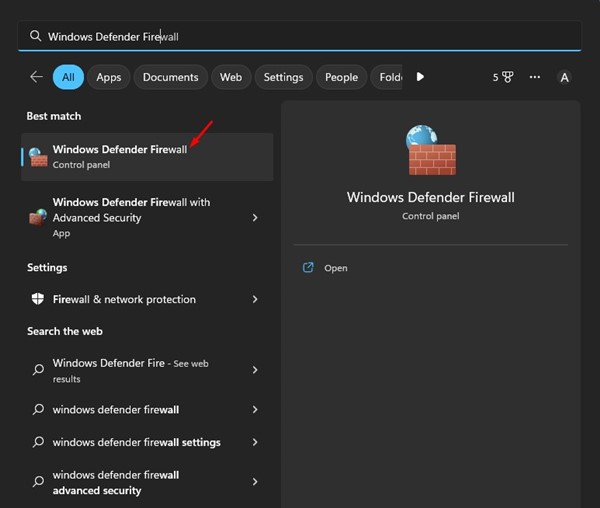Click search icon beside 'advanced security' suggestion
Screen dimensions: 600x508
click(x=38, y=481)
